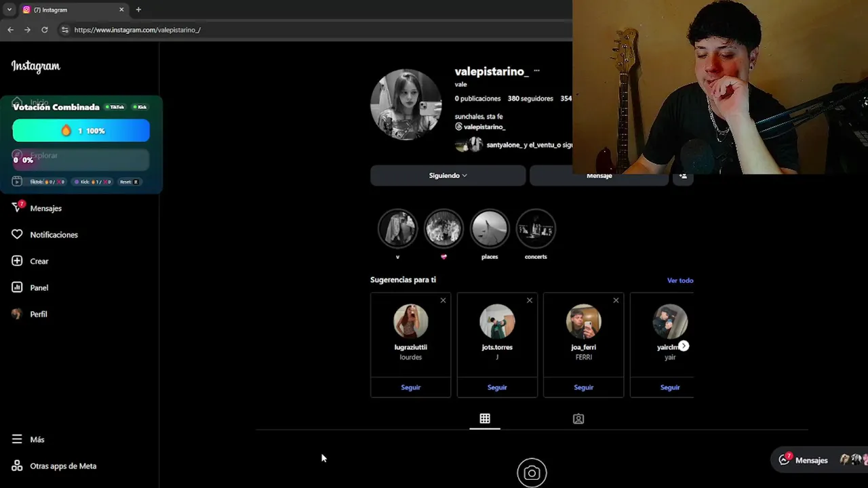Click the Crear plus icon
The width and height of the screenshot is (868, 488).
click(x=17, y=261)
